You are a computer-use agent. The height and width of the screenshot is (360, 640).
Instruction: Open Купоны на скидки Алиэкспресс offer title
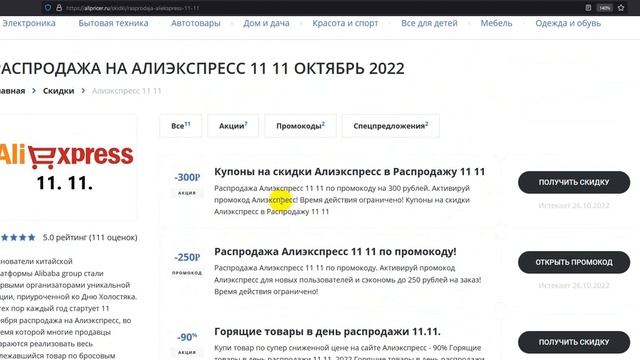(x=349, y=171)
